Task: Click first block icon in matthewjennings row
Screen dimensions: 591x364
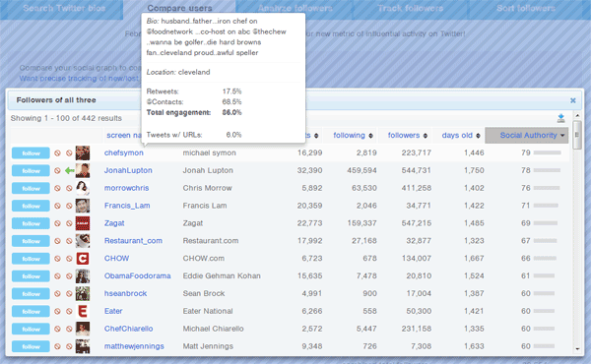Action: (x=57, y=346)
